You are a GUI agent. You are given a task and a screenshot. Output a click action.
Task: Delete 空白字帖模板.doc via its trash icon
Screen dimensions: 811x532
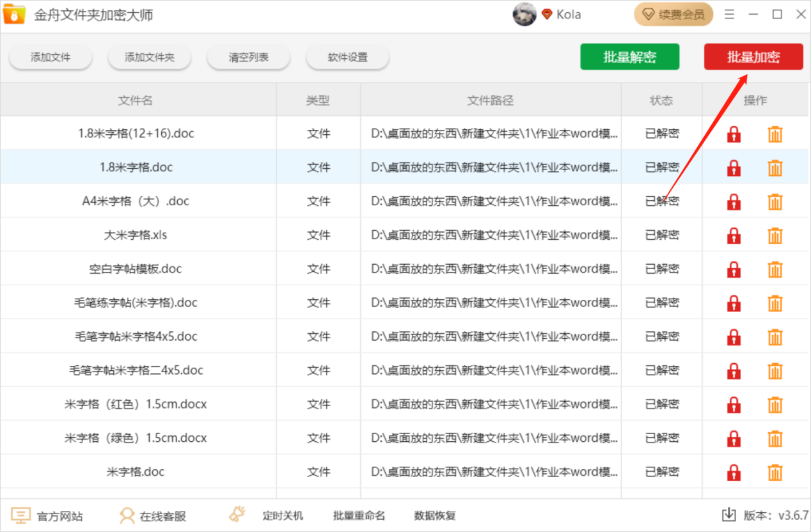click(775, 268)
